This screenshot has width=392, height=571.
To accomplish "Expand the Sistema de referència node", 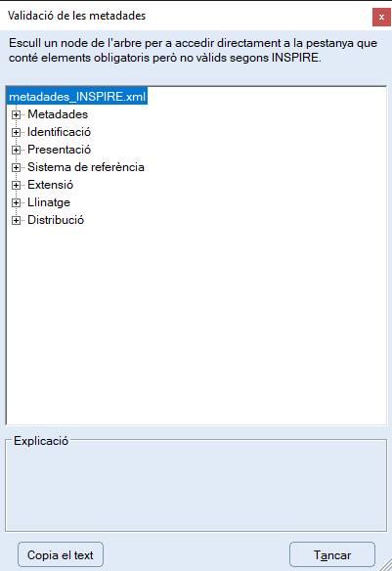I will click(x=16, y=167).
